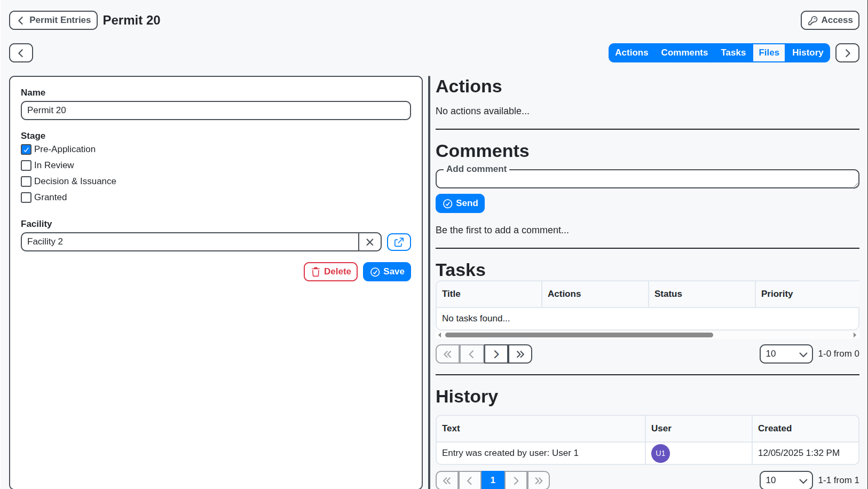Switch to the Comments tab
868x489 pixels.
[x=684, y=53]
